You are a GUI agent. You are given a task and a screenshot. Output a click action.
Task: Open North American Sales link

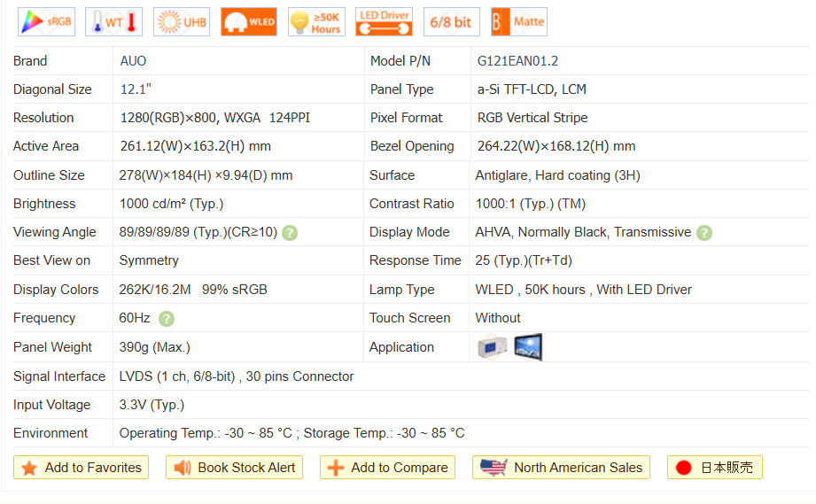point(562,468)
